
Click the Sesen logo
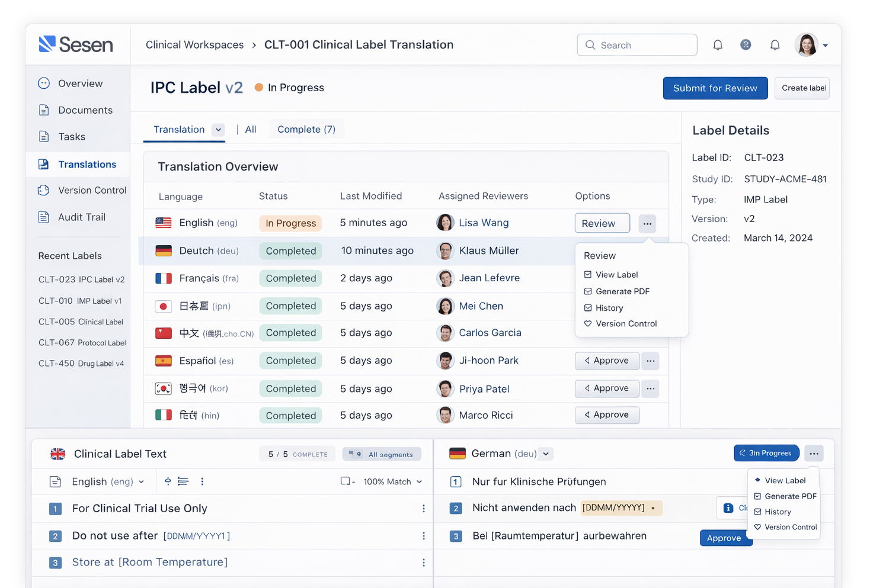tap(76, 44)
